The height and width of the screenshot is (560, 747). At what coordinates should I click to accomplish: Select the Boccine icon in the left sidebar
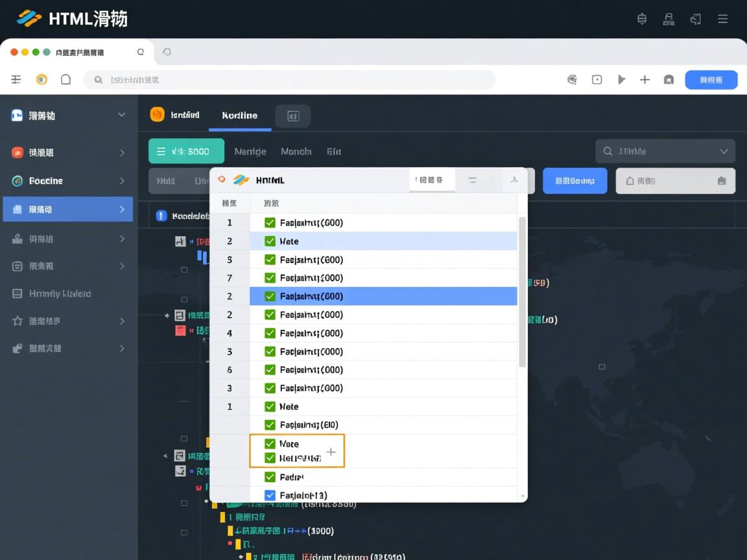pyautogui.click(x=16, y=181)
